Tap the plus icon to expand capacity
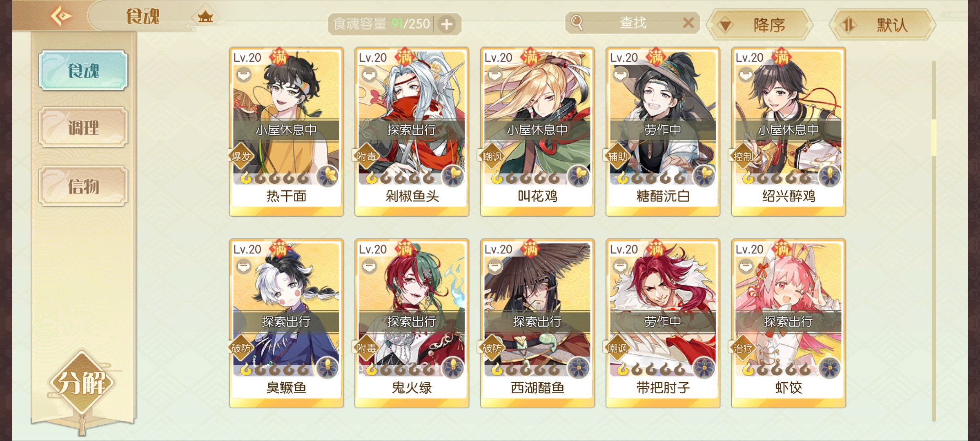This screenshot has width=980, height=441. (447, 24)
